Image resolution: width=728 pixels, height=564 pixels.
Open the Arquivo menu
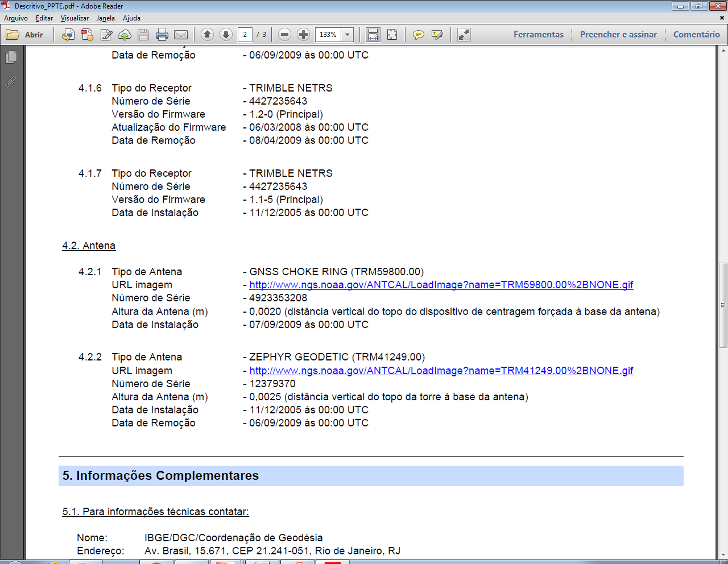pos(16,18)
